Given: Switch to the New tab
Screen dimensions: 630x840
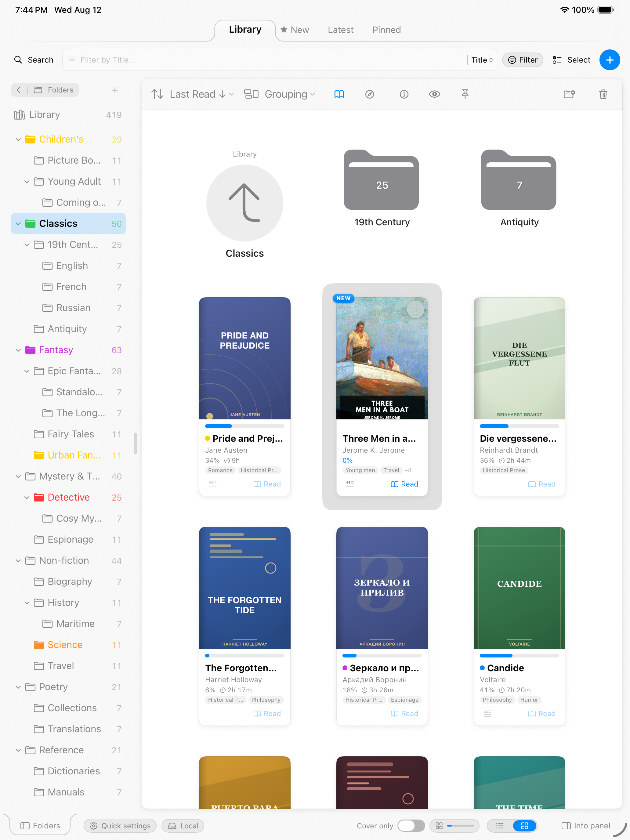Looking at the screenshot, I should pyautogui.click(x=295, y=30).
